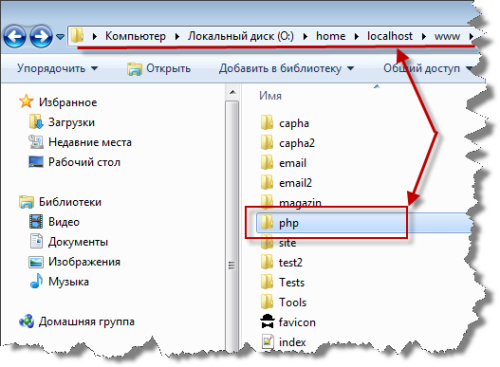Screen dimensions: 500x367
Task: Expand the arrow before Компьютер breadcrumb
Action: coord(95,36)
